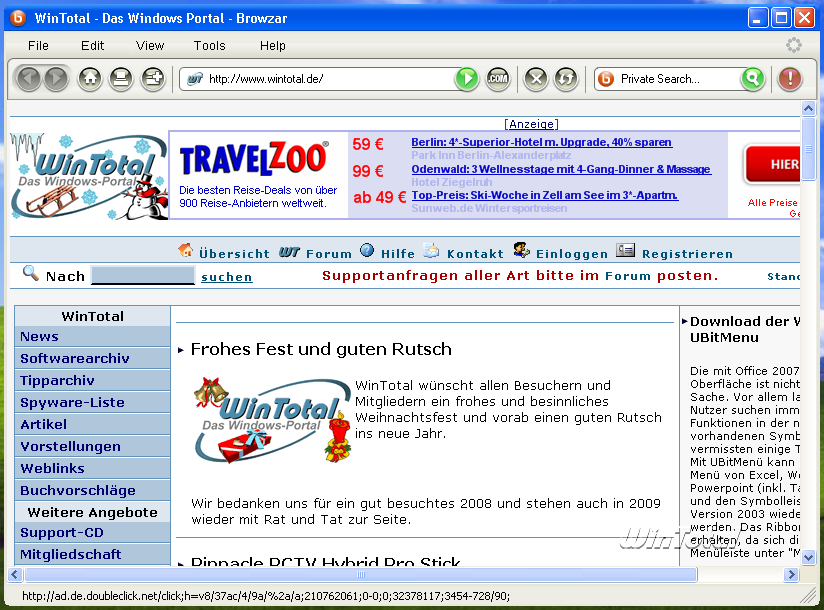Click the red HIER ad button
Viewport: 824px width, 610px height.
pyautogui.click(x=772, y=164)
